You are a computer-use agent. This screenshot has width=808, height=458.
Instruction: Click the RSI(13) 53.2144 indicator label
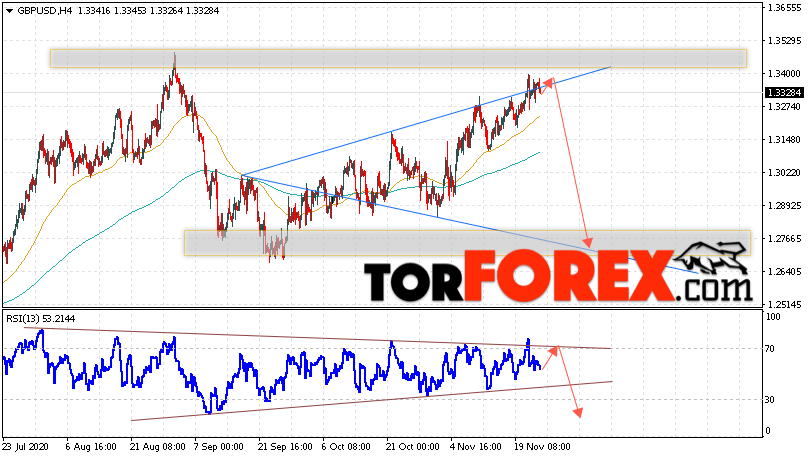coord(41,319)
